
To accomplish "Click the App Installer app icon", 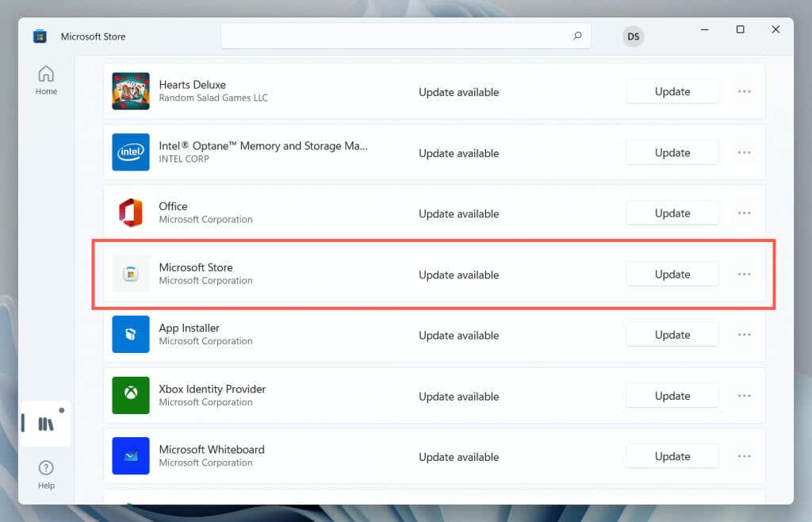I will pos(131,335).
